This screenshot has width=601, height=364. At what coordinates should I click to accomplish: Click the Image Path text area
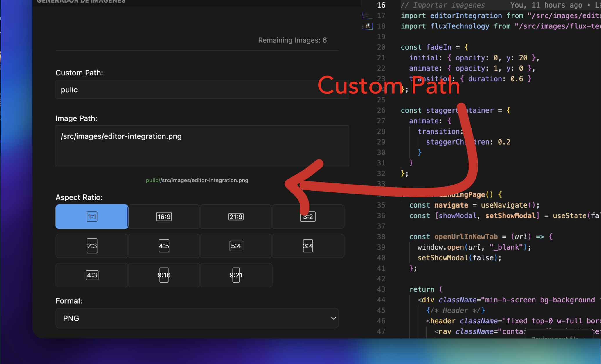pyautogui.click(x=202, y=146)
